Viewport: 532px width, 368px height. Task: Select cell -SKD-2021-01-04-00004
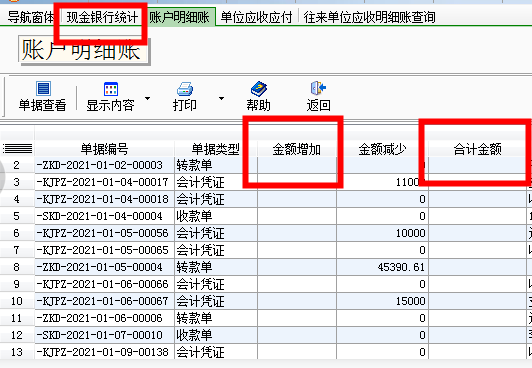(x=104, y=216)
